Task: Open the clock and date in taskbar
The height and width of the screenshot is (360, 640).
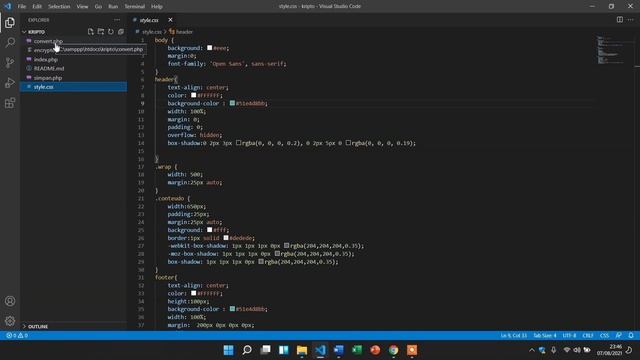Action: click(609, 350)
